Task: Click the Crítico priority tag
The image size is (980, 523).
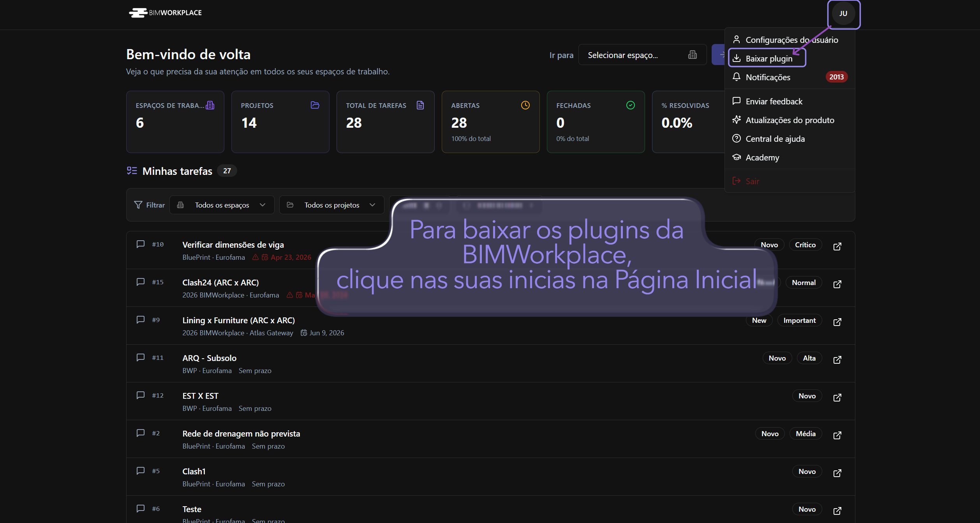Action: [805, 245]
